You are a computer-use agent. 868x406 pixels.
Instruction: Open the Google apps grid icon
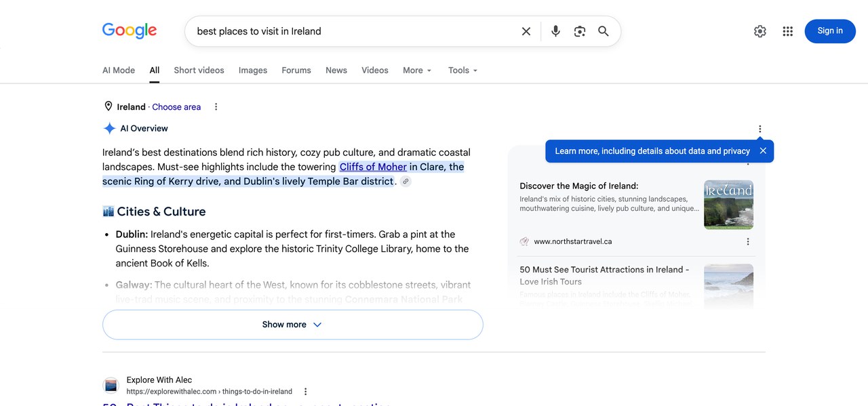pos(787,31)
